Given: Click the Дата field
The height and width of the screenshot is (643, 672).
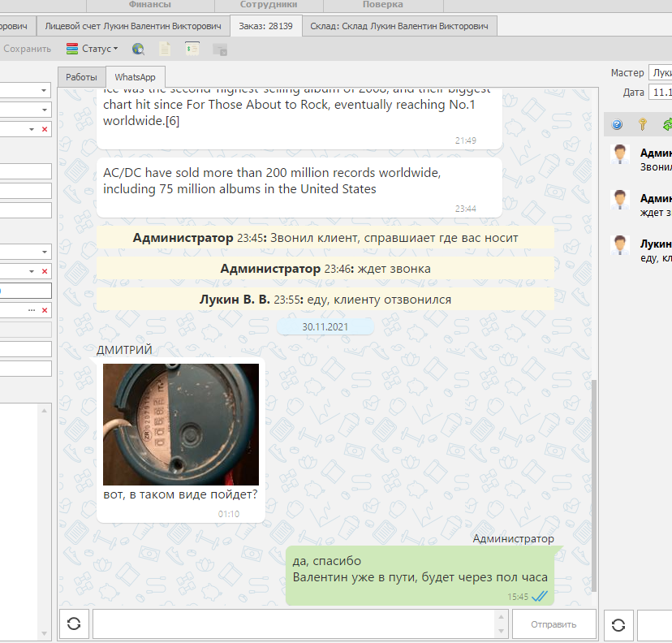Looking at the screenshot, I should point(660,93).
